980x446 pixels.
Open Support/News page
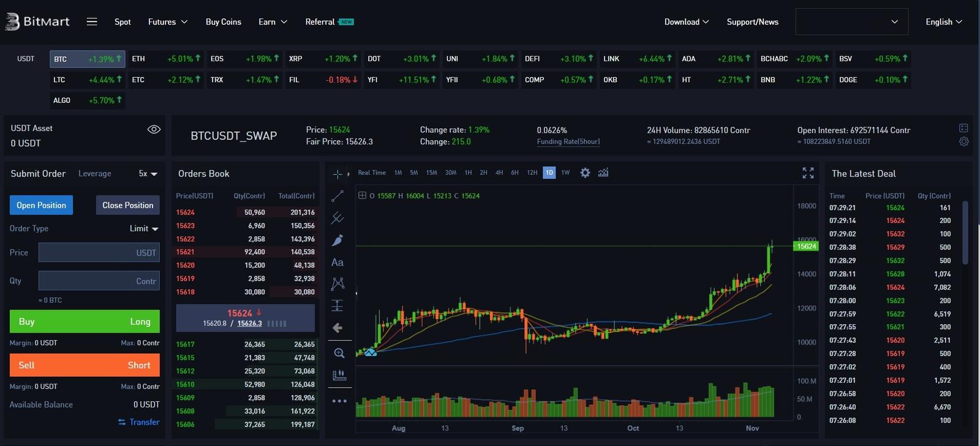click(752, 21)
